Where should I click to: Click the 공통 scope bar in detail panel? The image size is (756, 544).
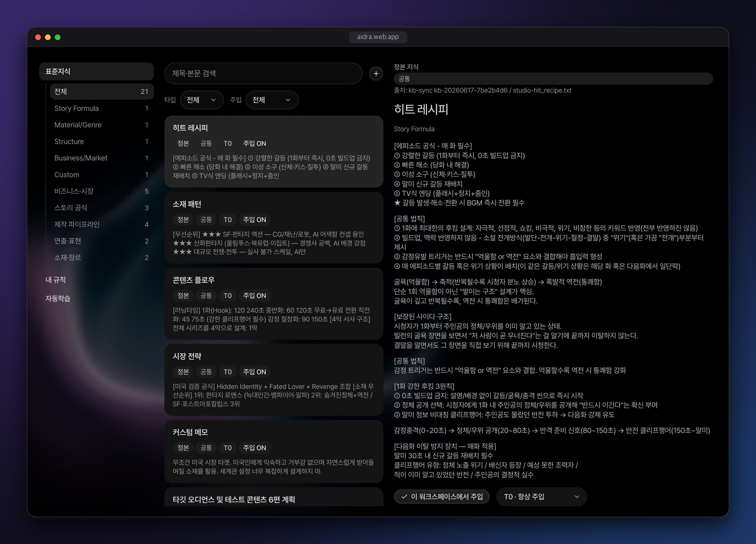pyautogui.click(x=553, y=79)
